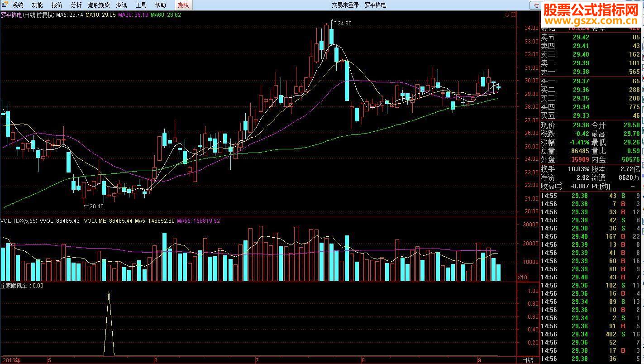The width and height of the screenshot is (644, 364).
Task: Open the 港股期货 menu
Action: [x=99, y=5]
